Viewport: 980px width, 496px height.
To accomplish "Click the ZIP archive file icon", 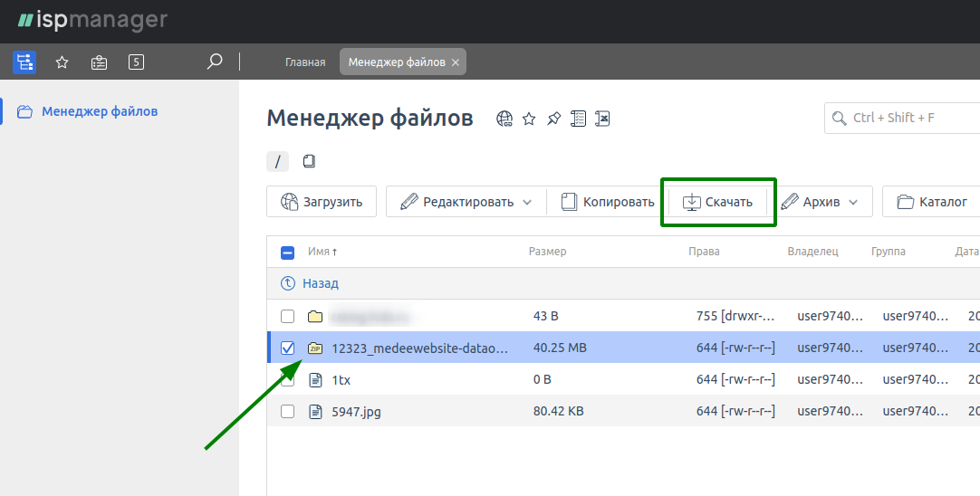I will click(x=315, y=348).
